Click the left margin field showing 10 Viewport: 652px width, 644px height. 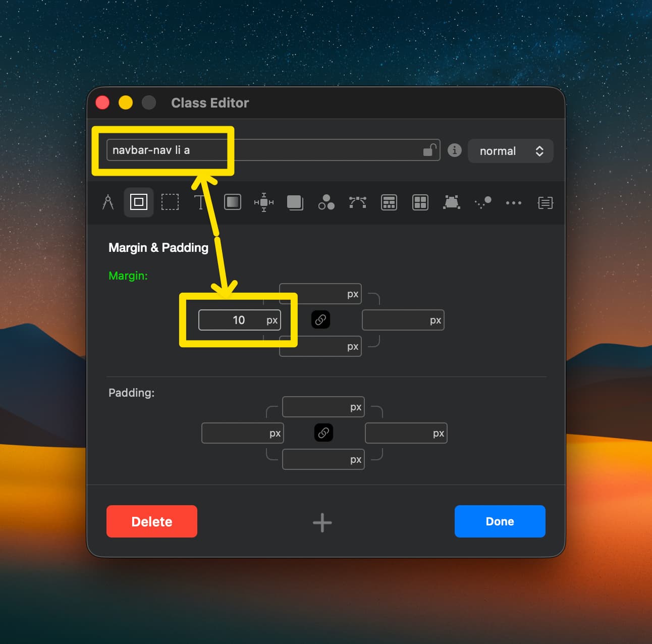[x=232, y=320]
